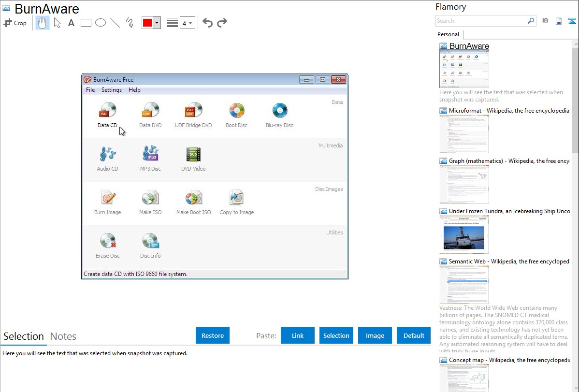The width and height of the screenshot is (579, 392).
Task: Launch Copy to Image in BurnAware
Action: click(237, 203)
